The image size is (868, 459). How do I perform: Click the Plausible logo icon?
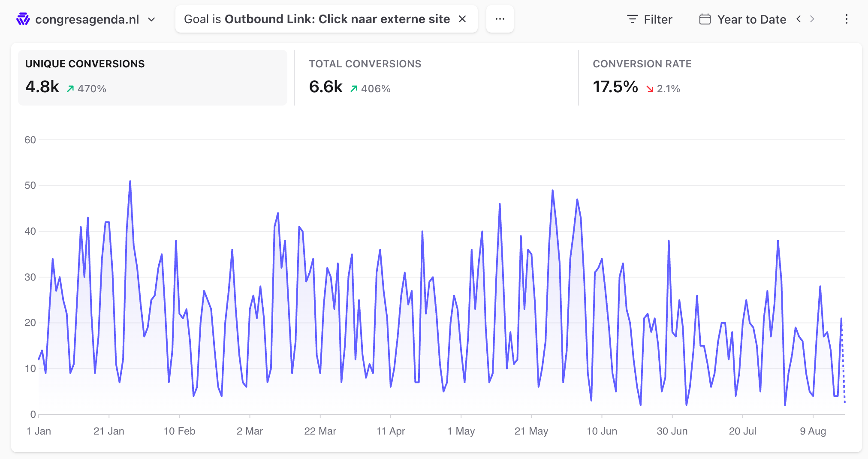23,19
